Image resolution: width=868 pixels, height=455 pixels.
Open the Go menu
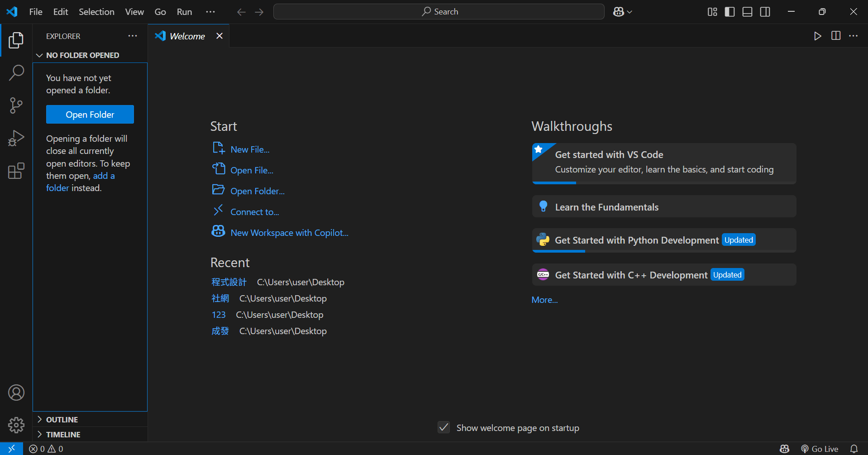pyautogui.click(x=160, y=12)
